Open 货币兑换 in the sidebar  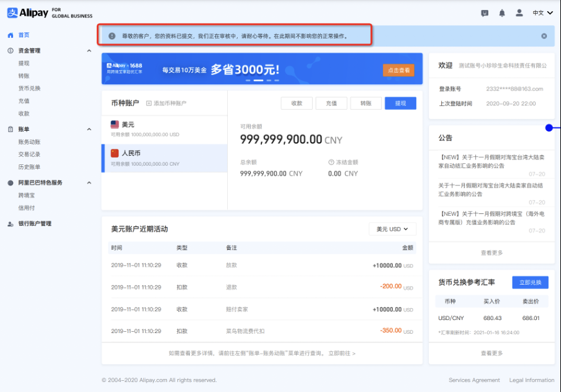point(29,88)
